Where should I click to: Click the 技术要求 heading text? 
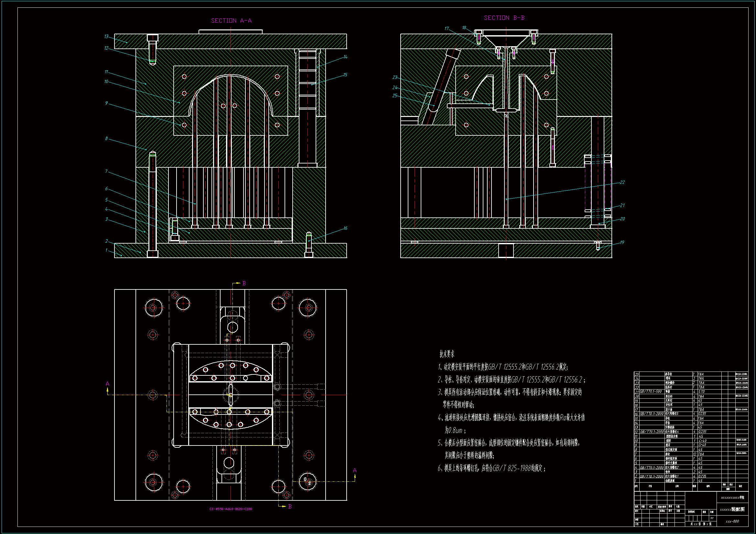[447, 354]
